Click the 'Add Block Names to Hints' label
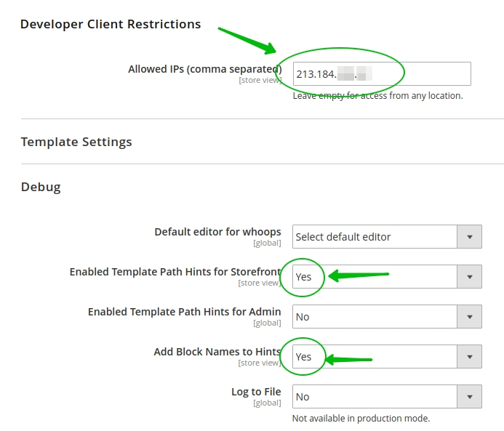 (x=217, y=352)
